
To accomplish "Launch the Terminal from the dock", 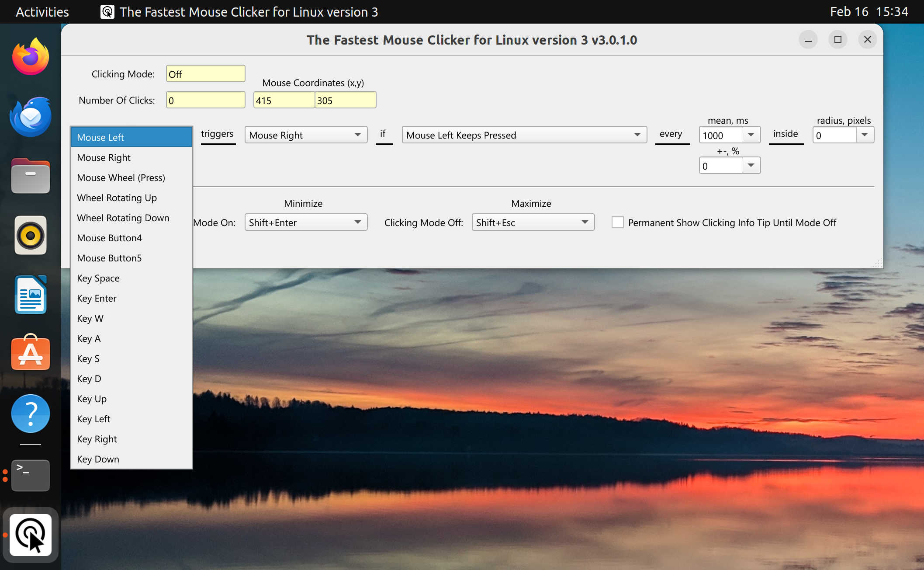I will 30,475.
